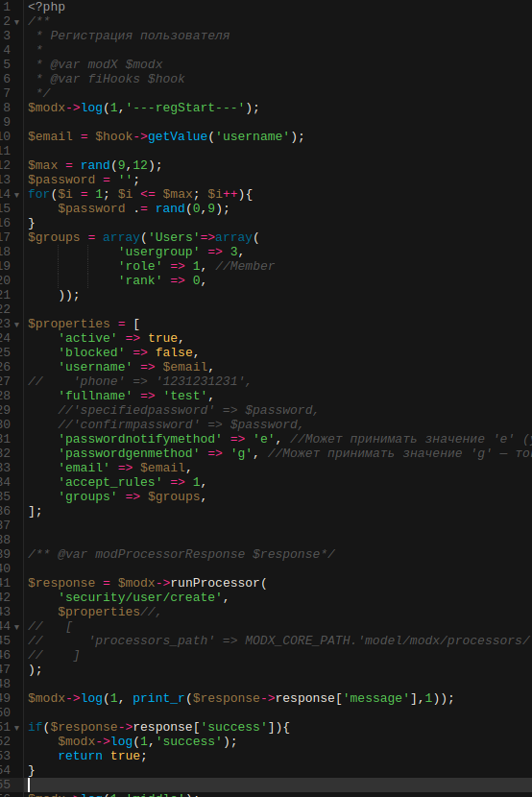Click the 'security/user/create' string
This screenshot has height=797, width=532.
tap(140, 597)
